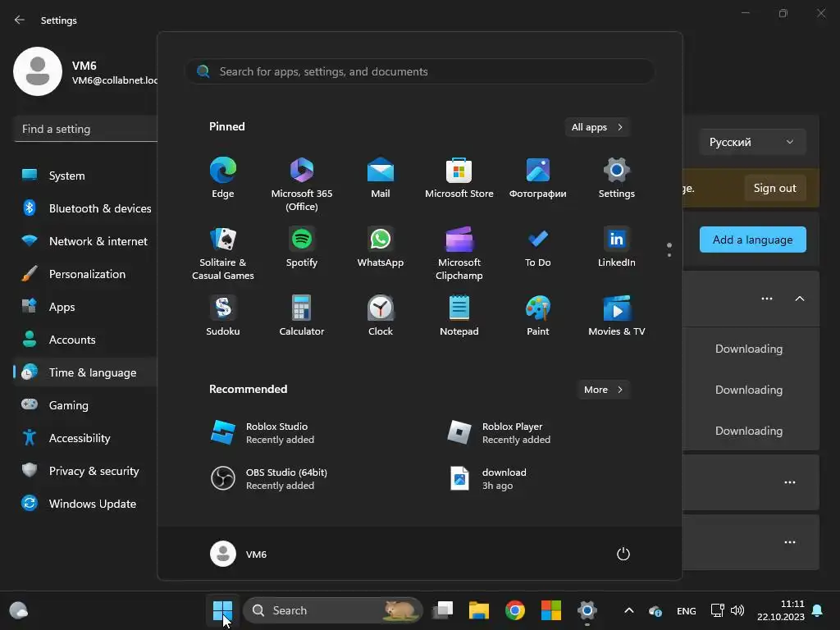Viewport: 840px width, 630px height.
Task: Open the Русский display language dropdown
Action: coord(752,142)
